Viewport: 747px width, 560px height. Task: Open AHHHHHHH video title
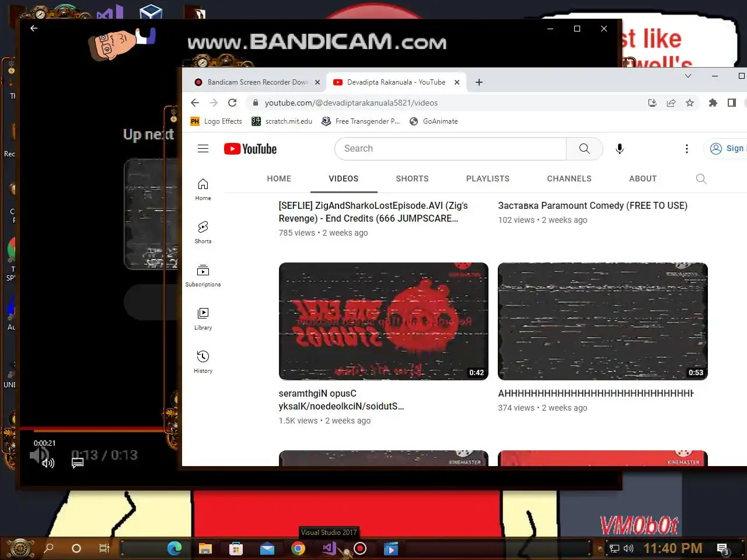click(x=596, y=393)
